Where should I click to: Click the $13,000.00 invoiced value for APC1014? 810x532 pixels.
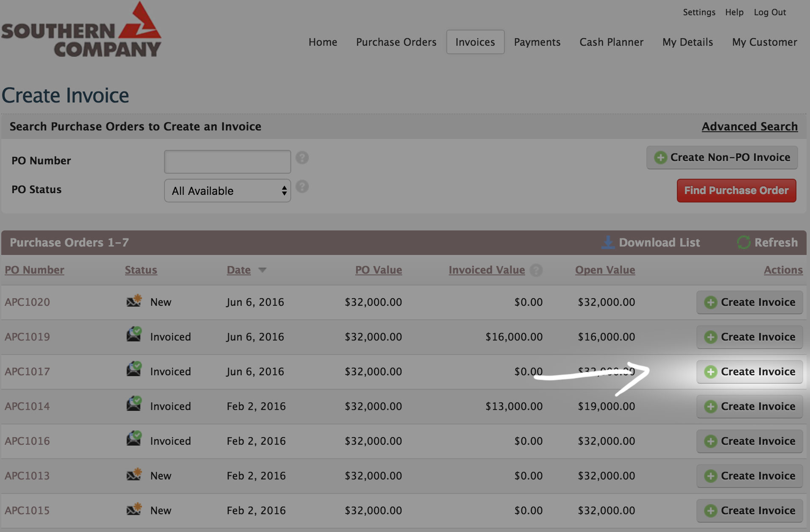point(514,407)
